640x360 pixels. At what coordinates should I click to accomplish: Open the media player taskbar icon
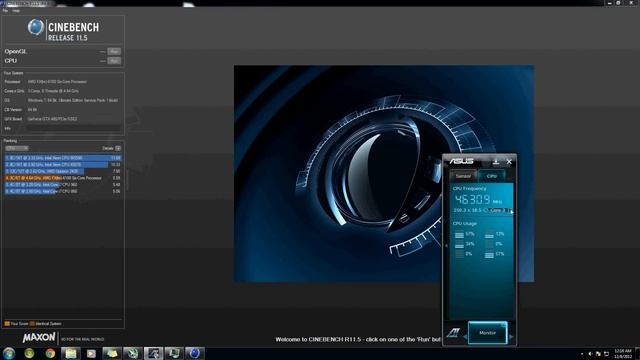click(91, 353)
